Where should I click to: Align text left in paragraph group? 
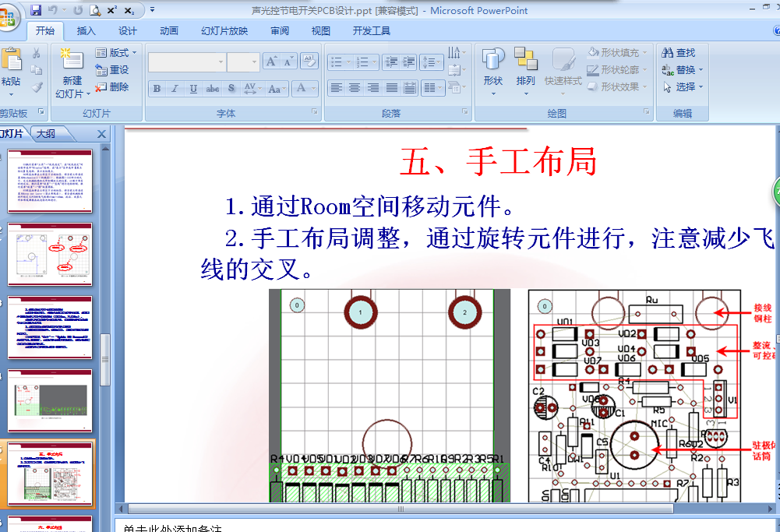point(337,88)
